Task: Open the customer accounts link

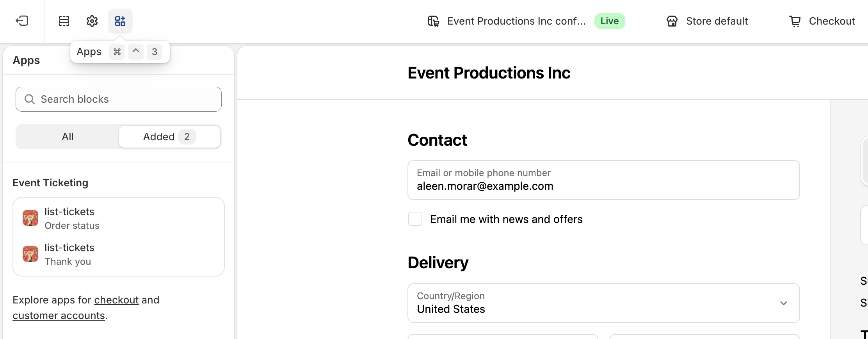Action: coord(59,316)
